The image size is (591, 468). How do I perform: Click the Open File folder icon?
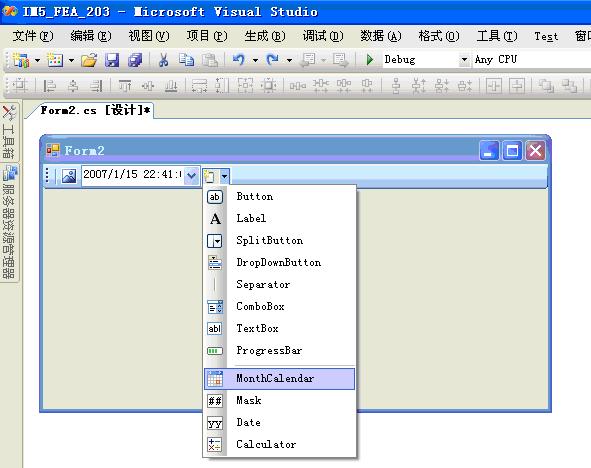pos(89,60)
